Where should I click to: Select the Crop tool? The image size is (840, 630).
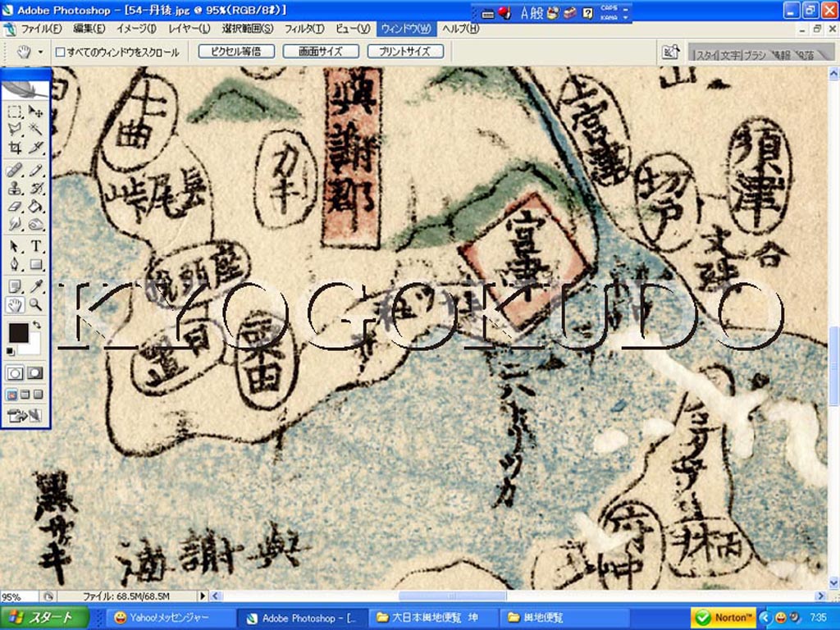[x=15, y=147]
